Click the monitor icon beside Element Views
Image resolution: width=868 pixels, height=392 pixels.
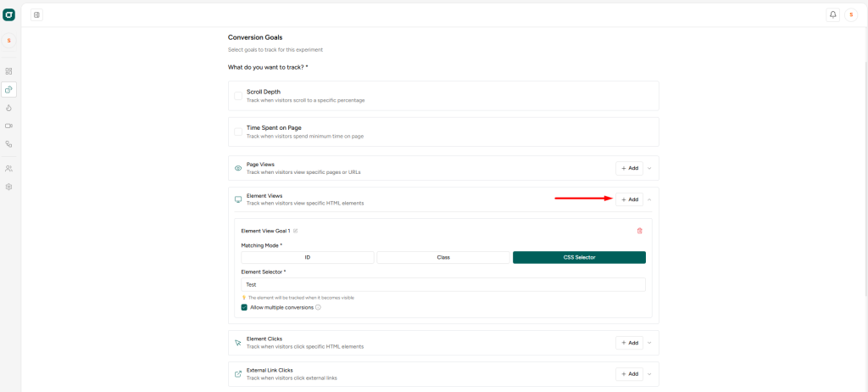click(238, 199)
